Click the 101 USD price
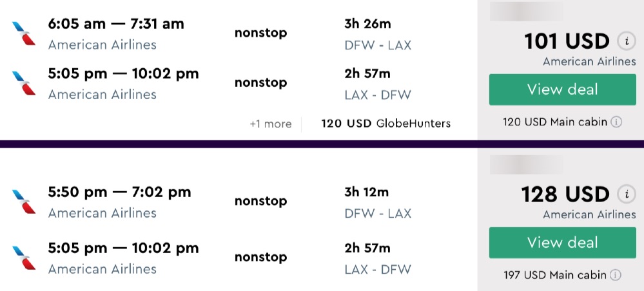This screenshot has height=291, width=644. (x=567, y=42)
